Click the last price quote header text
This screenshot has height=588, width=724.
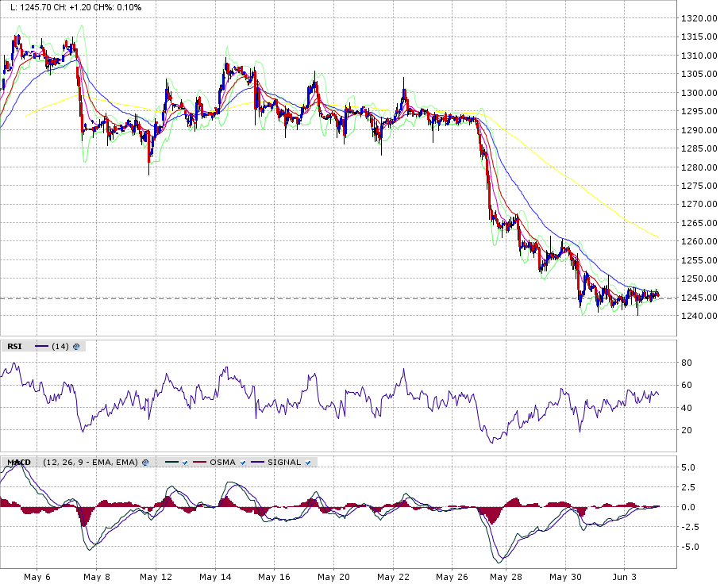pos(75,7)
